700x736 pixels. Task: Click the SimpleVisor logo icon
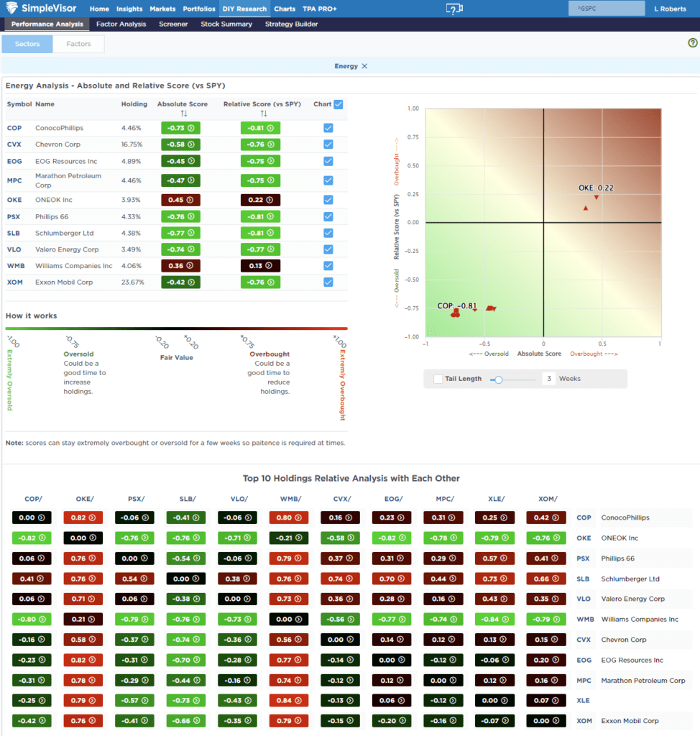coord(11,7)
